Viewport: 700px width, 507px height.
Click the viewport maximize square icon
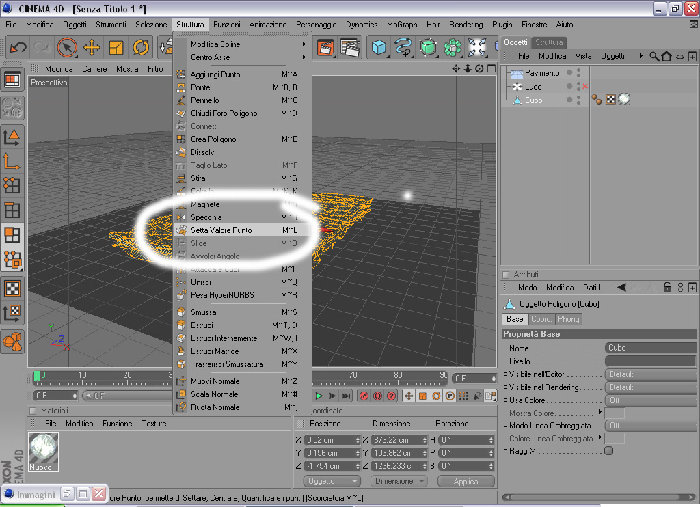(491, 68)
